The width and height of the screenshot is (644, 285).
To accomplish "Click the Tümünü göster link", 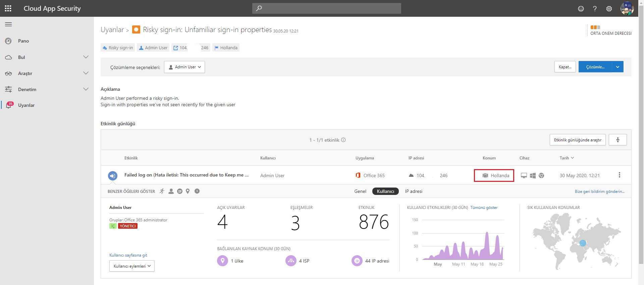I will click(484, 208).
